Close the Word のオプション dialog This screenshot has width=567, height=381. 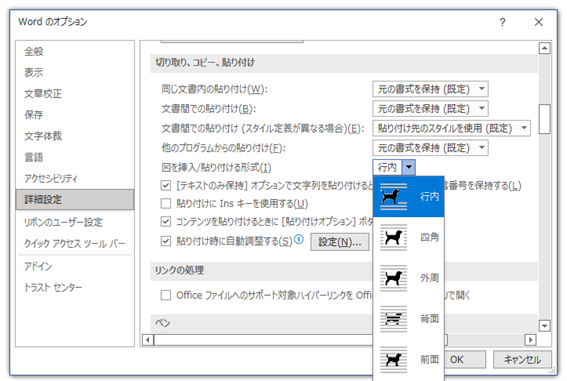[538, 22]
